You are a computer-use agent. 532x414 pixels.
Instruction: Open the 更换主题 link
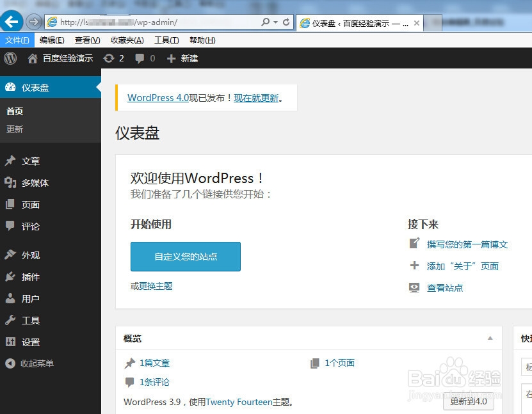tap(156, 286)
